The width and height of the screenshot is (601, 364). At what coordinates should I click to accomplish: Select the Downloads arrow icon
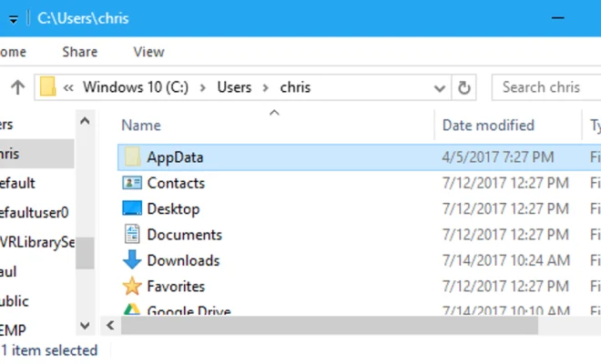[x=132, y=259]
